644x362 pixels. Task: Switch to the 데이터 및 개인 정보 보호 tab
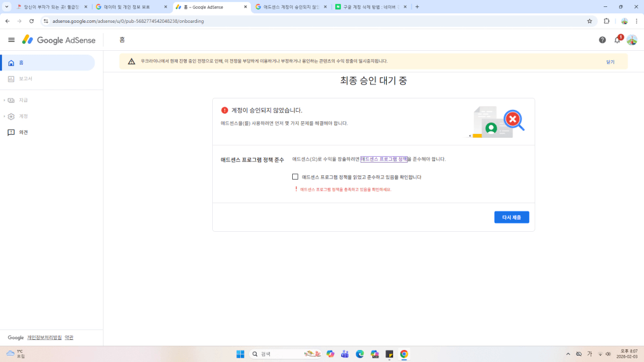click(131, 7)
